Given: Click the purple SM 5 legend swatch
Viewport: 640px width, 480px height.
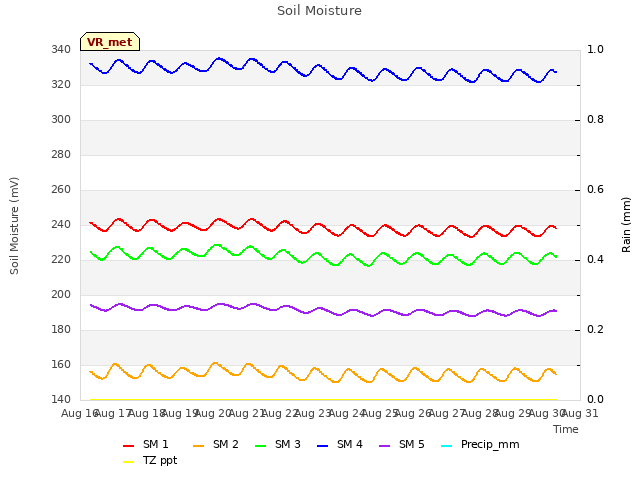Looking at the screenshot, I should click(x=384, y=446).
